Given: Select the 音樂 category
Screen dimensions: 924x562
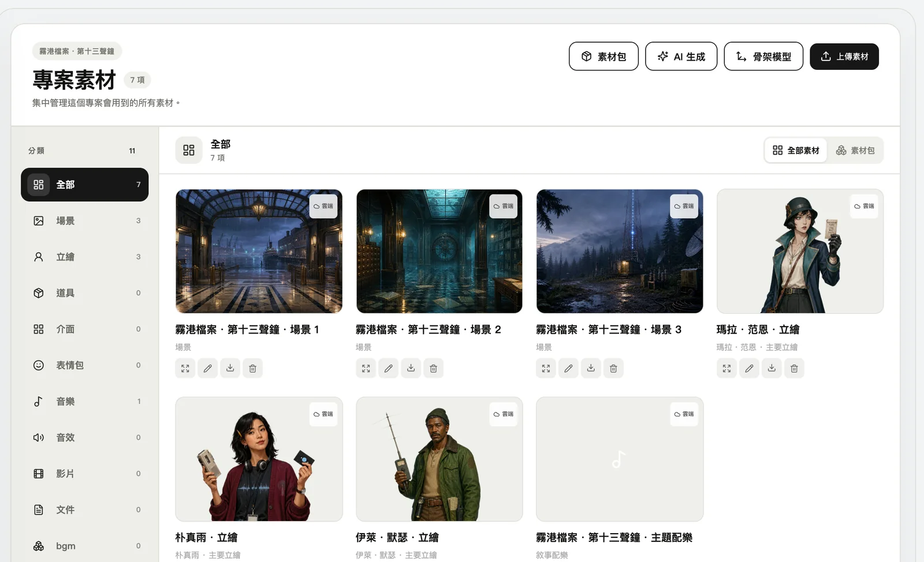Looking at the screenshot, I should [x=85, y=402].
